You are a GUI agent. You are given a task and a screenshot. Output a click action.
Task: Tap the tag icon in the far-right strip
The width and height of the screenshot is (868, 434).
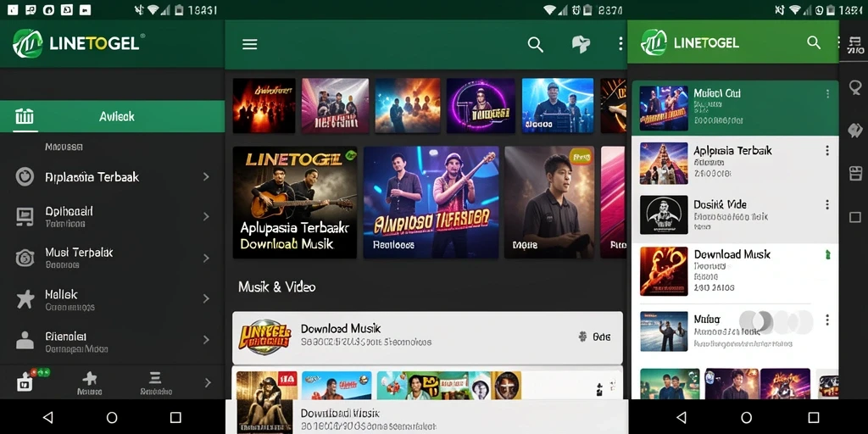tap(855, 130)
